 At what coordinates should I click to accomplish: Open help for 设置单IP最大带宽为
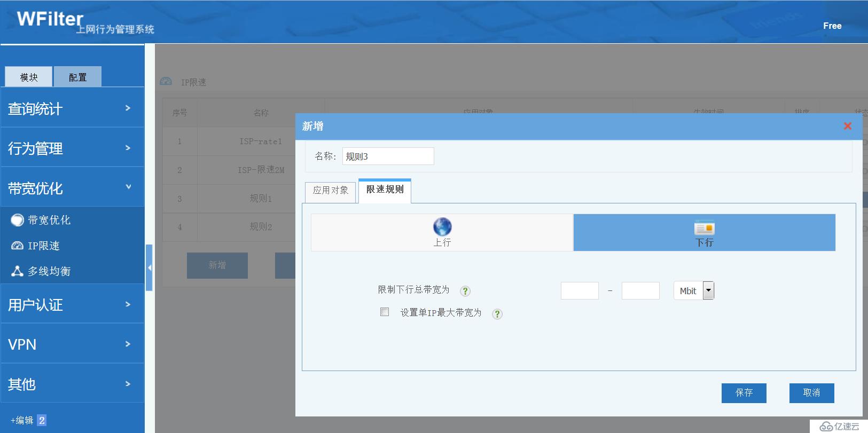[497, 314]
